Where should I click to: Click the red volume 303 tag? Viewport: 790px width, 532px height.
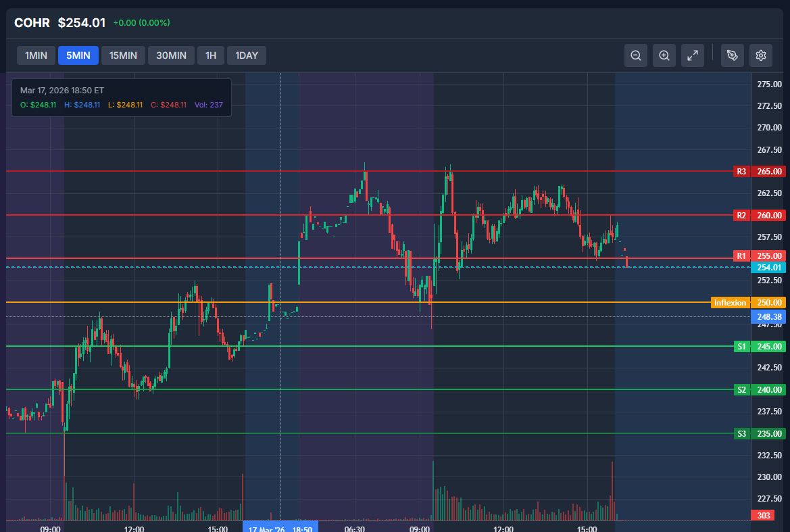pyautogui.click(x=763, y=515)
